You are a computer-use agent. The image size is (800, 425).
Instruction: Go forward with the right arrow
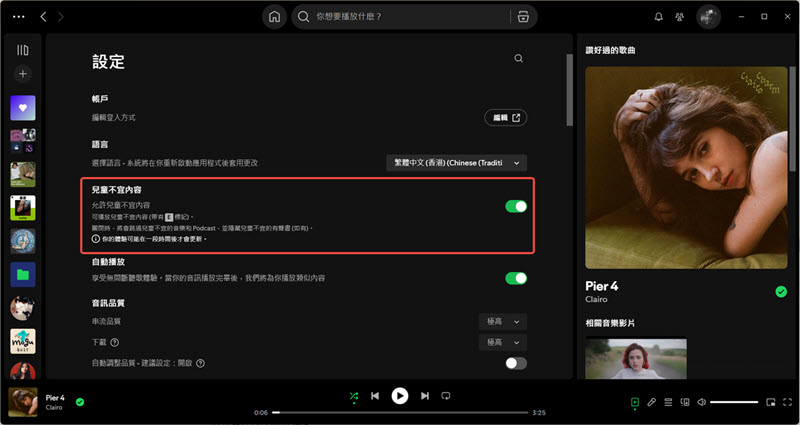61,17
